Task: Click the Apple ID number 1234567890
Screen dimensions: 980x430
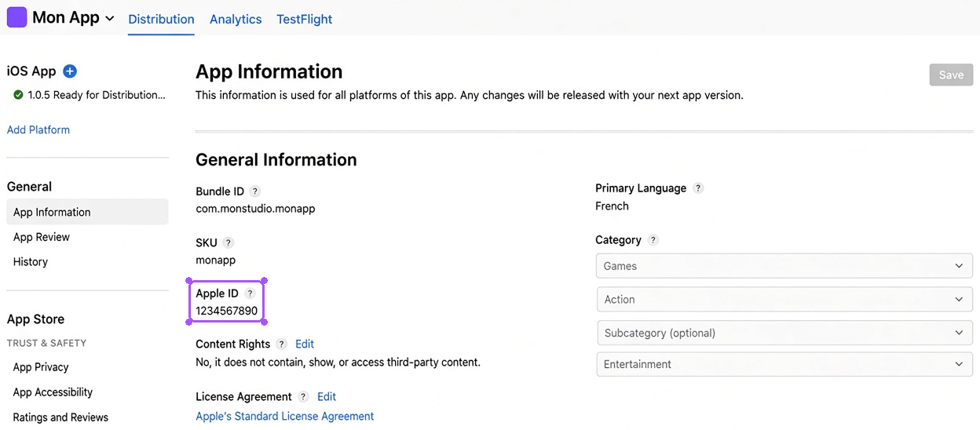Action: [x=226, y=311]
